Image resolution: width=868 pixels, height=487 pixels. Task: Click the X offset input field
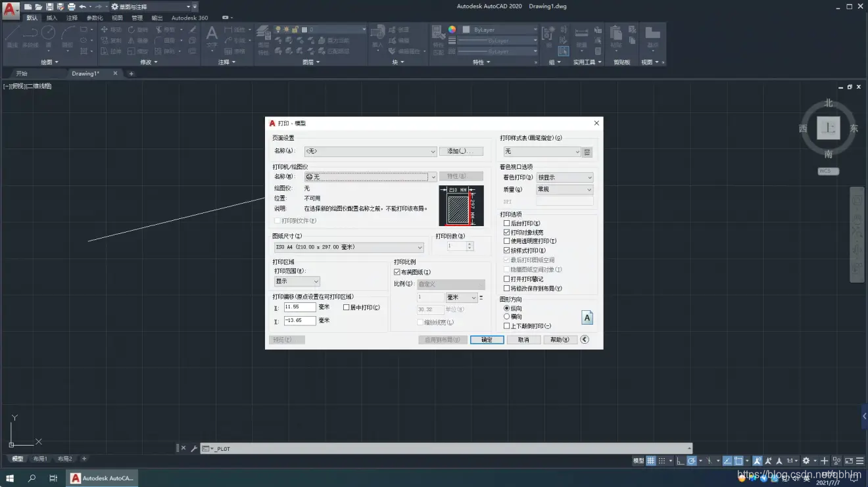(x=300, y=307)
